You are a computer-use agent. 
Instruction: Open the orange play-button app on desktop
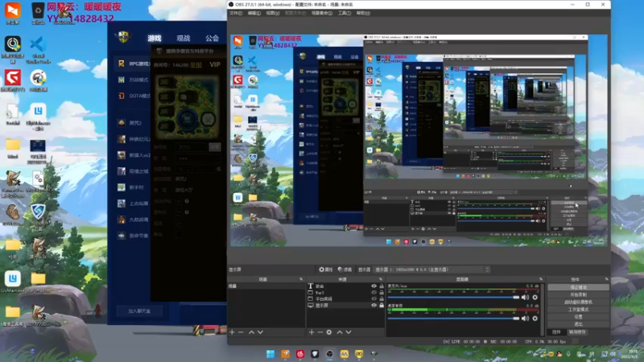click(x=12, y=14)
